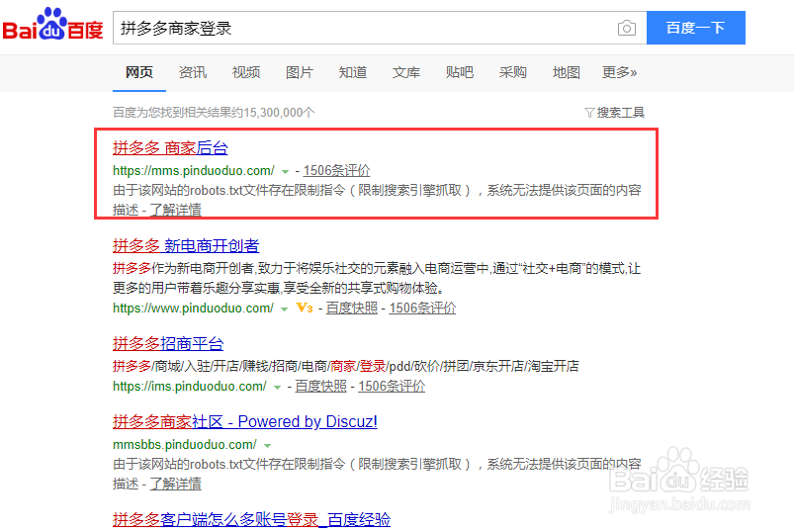Image resolution: width=794 pixels, height=532 pixels.
Task: Open 拼多多商家社区 Powered by Discuz! link
Action: point(245,421)
